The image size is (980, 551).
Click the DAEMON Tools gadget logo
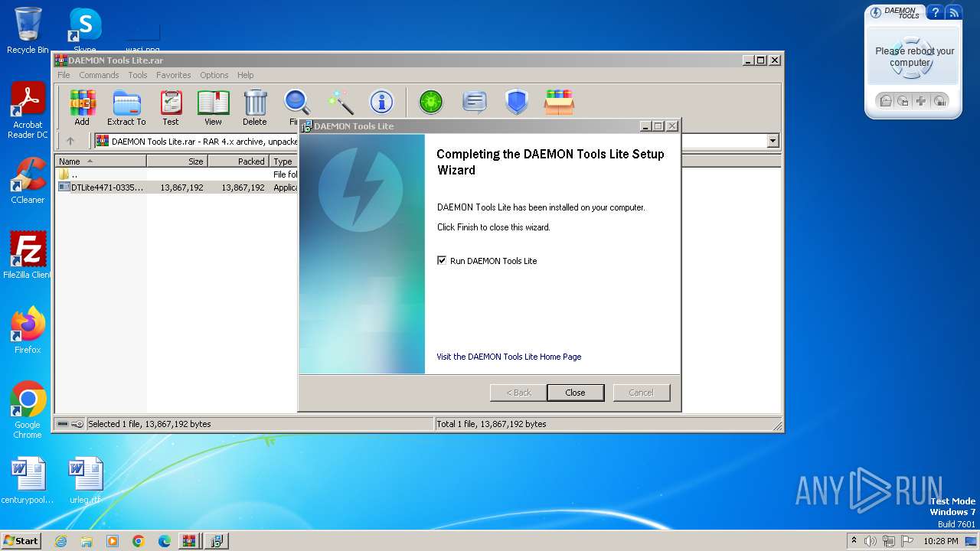895,12
